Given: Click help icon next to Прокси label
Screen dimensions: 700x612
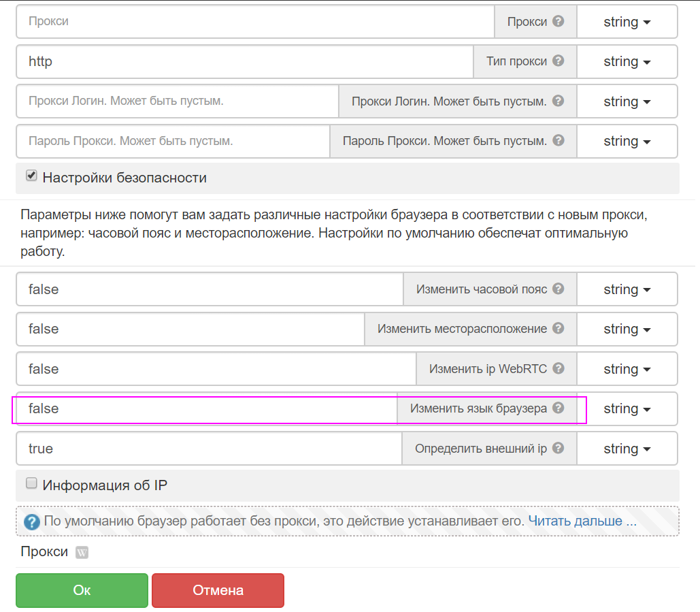Looking at the screenshot, I should tap(559, 22).
